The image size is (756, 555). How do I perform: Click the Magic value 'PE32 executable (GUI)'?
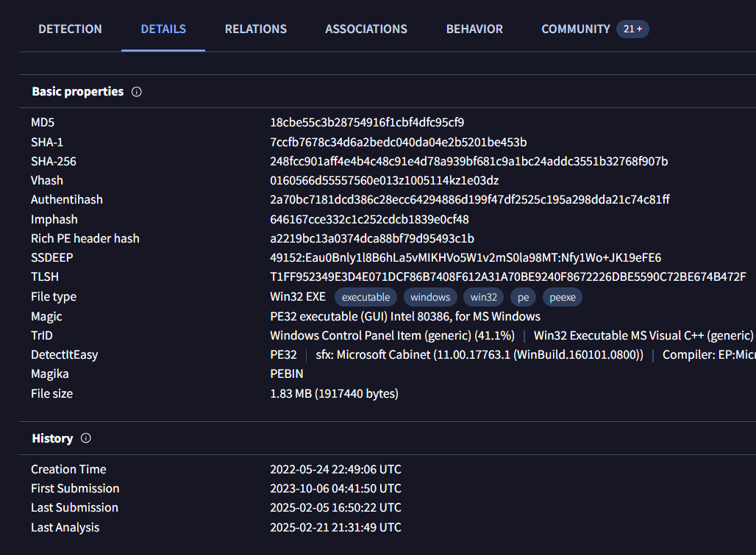coord(405,317)
